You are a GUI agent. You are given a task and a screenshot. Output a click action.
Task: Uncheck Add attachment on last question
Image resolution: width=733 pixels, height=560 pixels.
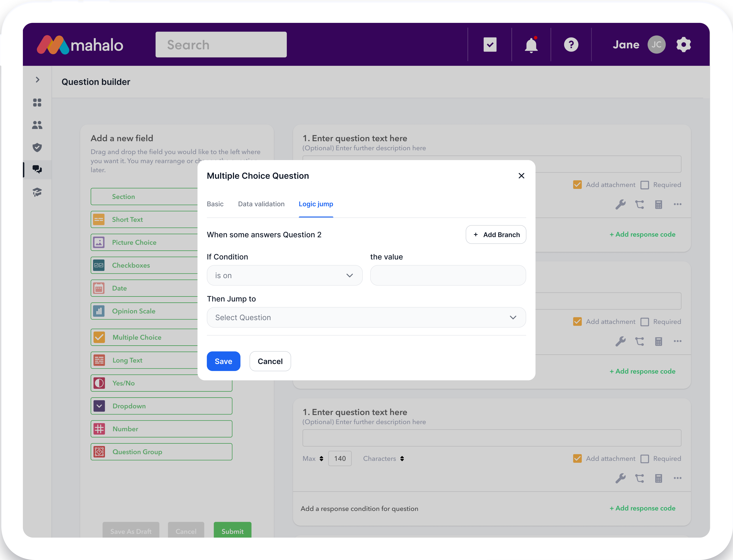577,459
